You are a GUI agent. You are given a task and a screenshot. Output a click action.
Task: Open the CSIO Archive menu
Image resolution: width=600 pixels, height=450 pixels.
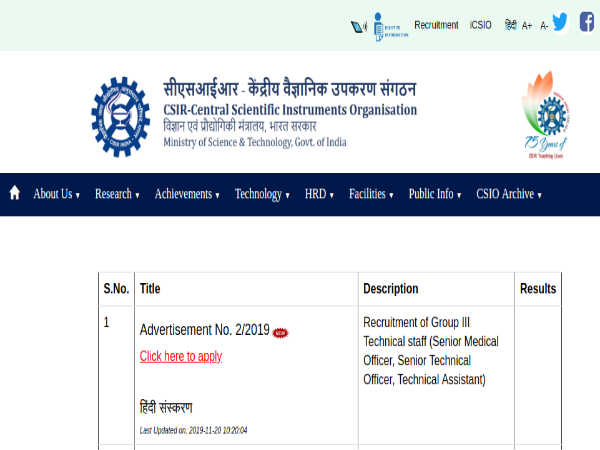(x=509, y=194)
